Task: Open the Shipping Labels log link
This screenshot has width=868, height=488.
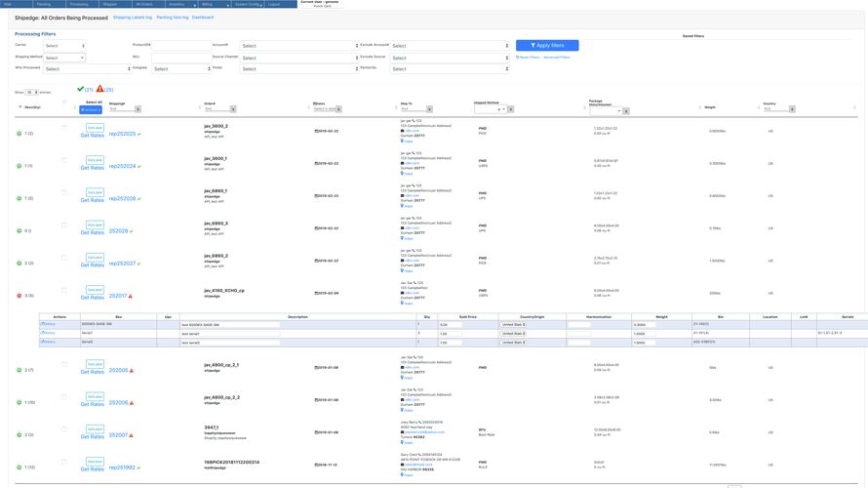Action: pos(133,18)
